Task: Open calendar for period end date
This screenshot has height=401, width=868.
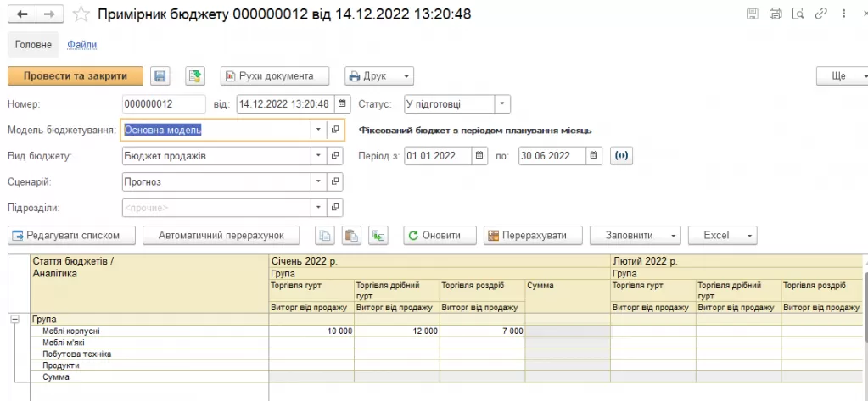Action: click(x=594, y=156)
